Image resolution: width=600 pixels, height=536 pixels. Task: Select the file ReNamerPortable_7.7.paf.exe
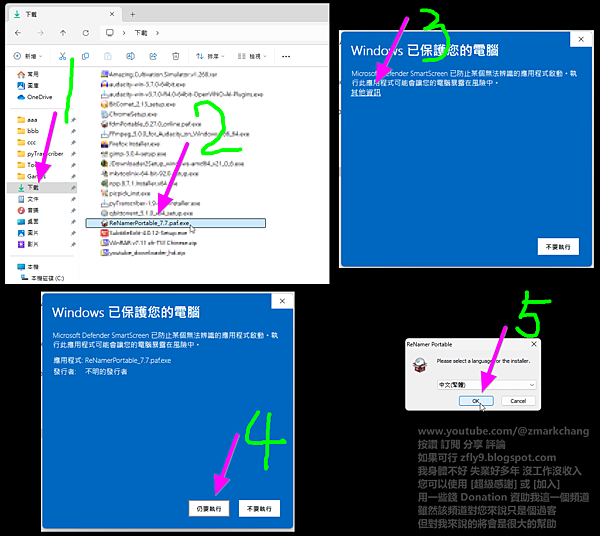pos(176,223)
